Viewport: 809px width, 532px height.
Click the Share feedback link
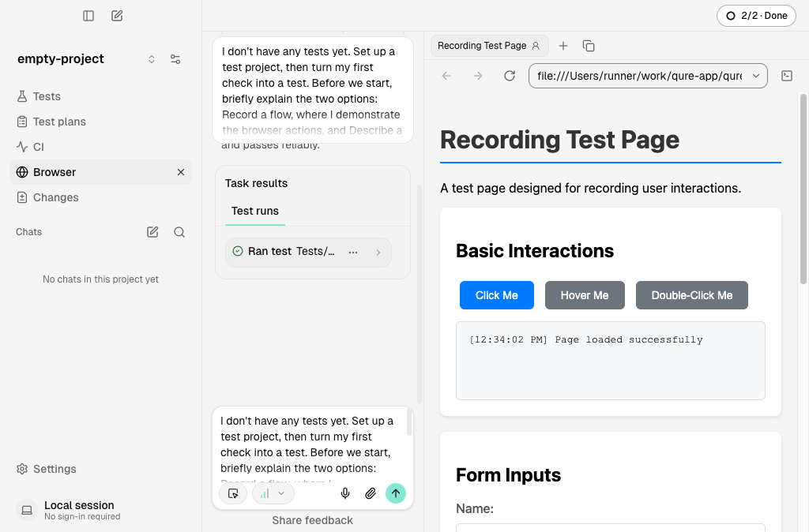[x=312, y=520]
